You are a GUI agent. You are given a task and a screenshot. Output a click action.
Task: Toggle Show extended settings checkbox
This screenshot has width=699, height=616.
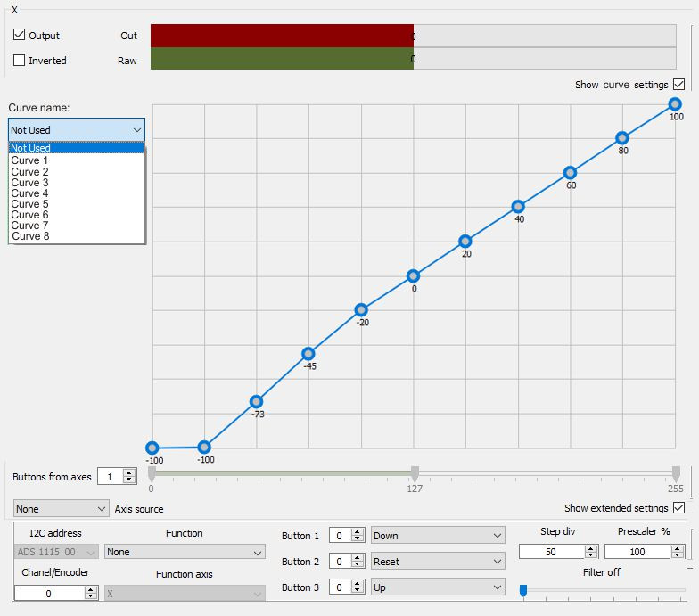pos(679,508)
